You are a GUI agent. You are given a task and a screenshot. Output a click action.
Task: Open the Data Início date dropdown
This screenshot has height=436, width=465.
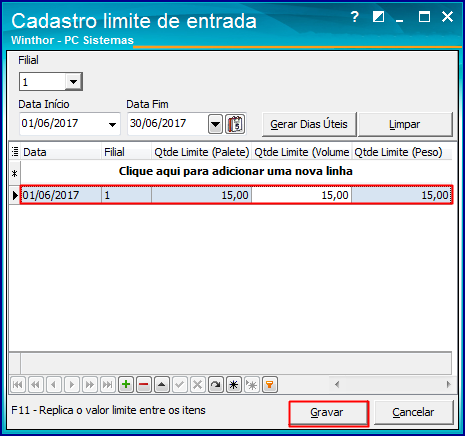112,124
